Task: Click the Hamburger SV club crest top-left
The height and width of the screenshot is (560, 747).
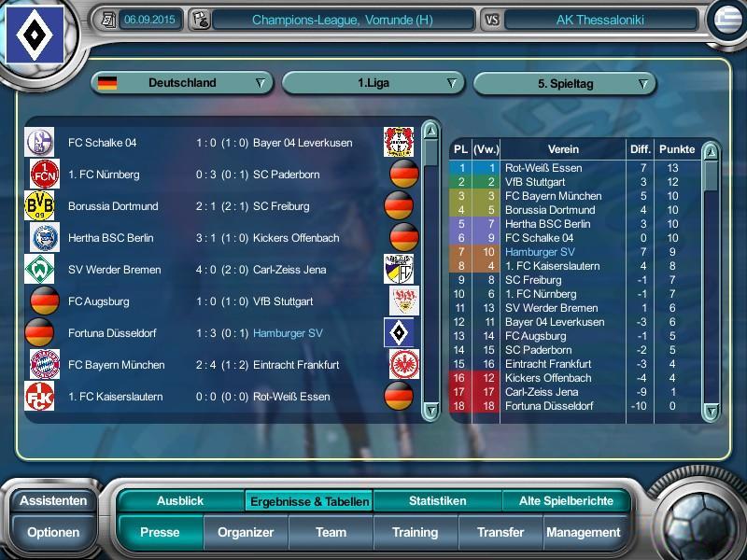Action: click(35, 35)
